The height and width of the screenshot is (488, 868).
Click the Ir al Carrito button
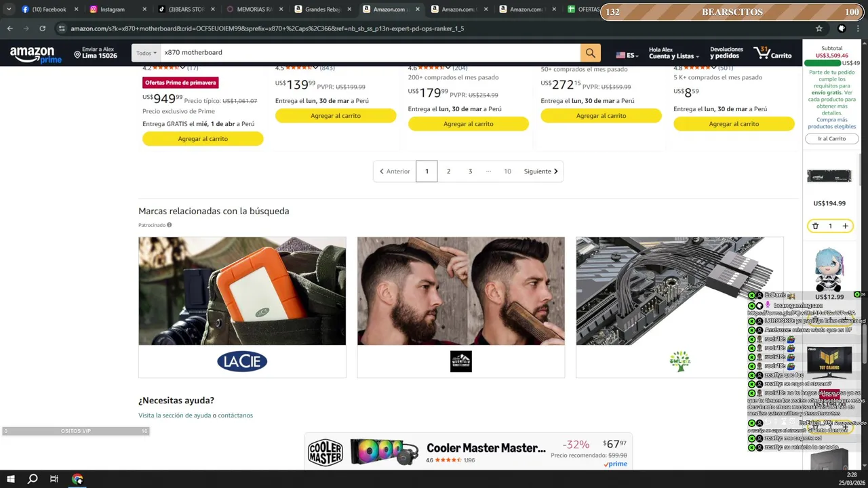coord(831,139)
